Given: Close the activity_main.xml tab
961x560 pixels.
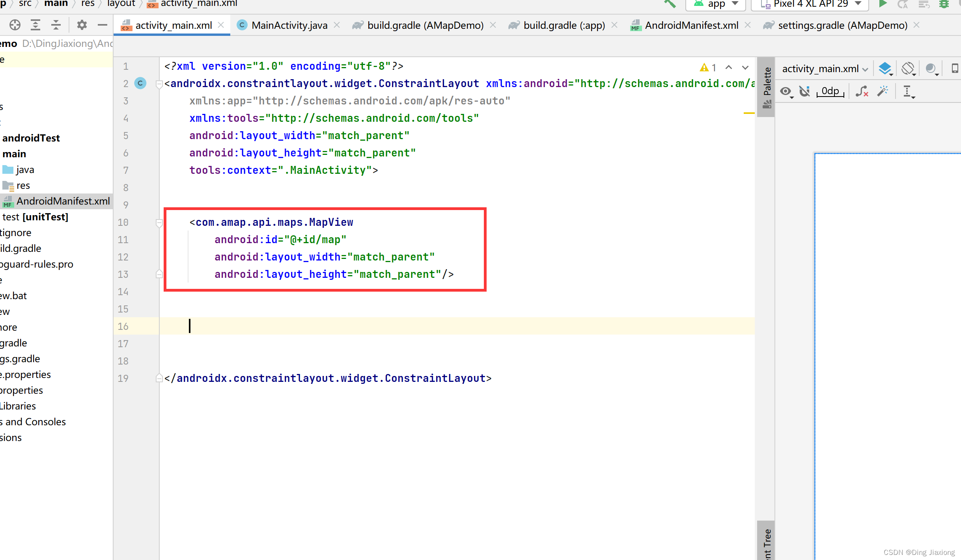Looking at the screenshot, I should 221,25.
